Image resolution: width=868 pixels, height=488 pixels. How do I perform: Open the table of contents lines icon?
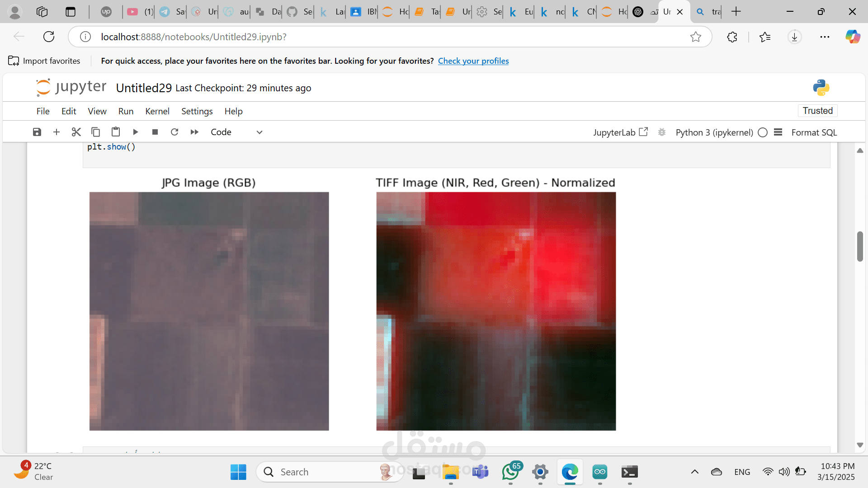pyautogui.click(x=778, y=132)
